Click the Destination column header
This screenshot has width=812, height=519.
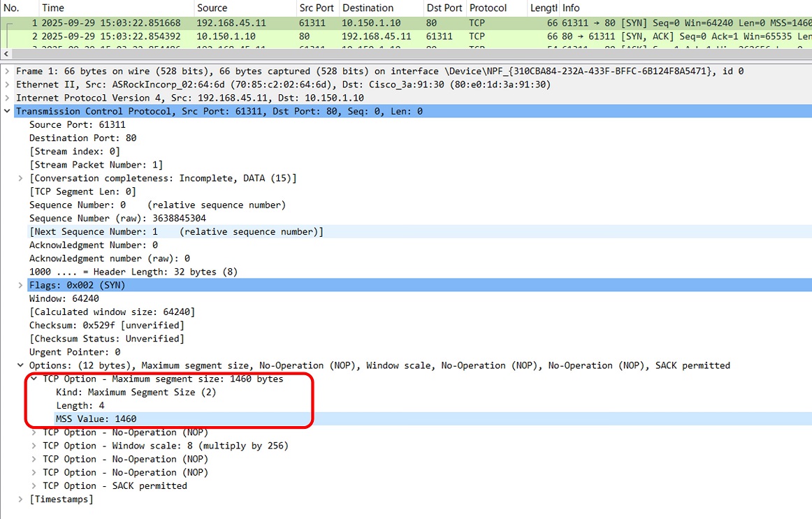(x=368, y=8)
